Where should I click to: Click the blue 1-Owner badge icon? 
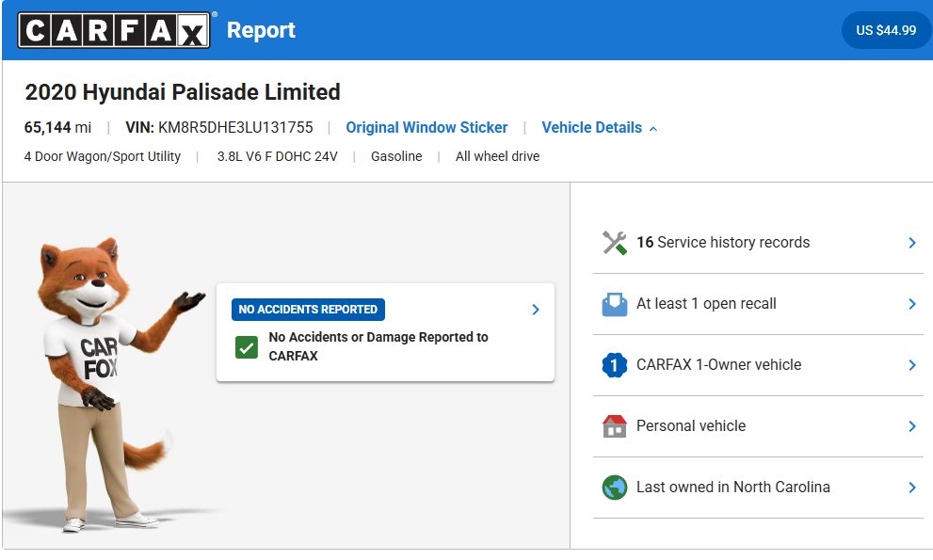point(615,365)
